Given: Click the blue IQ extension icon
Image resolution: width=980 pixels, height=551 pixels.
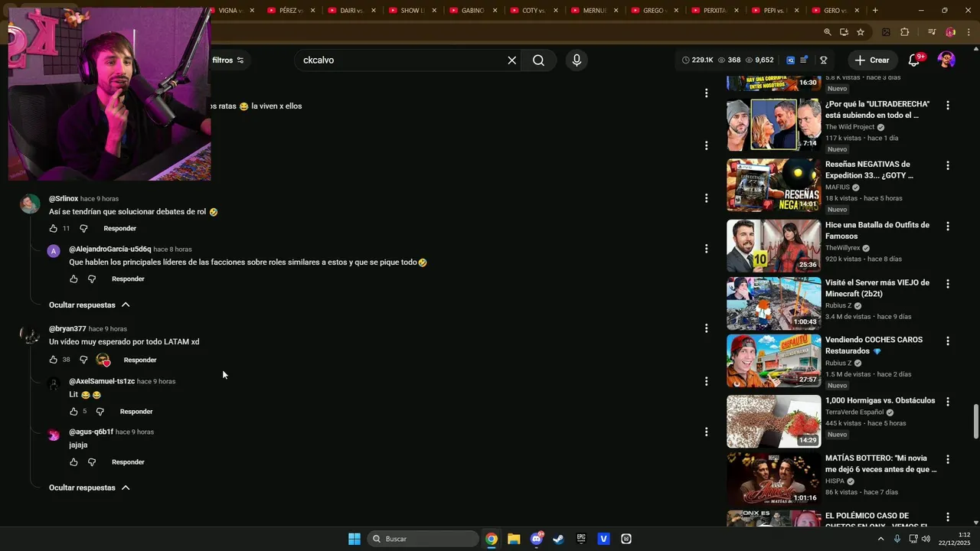Looking at the screenshot, I should point(791,60).
